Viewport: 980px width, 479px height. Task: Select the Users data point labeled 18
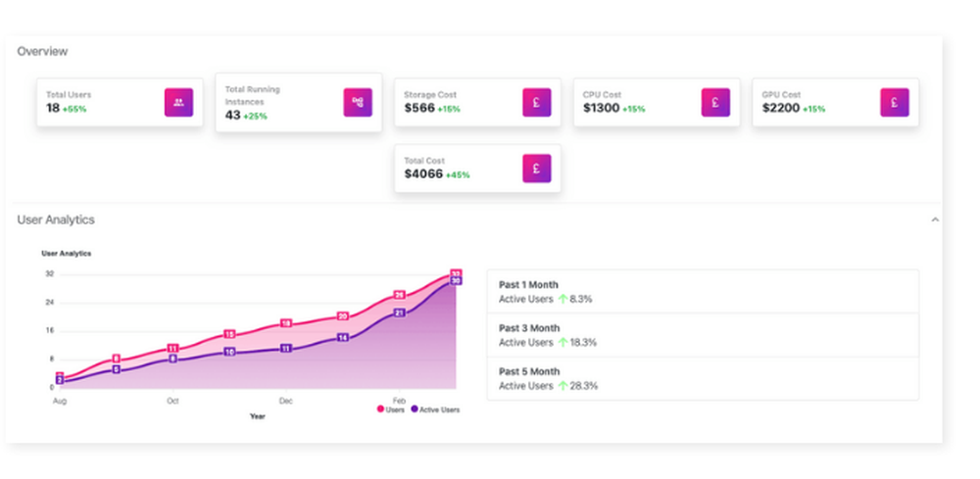click(x=285, y=323)
